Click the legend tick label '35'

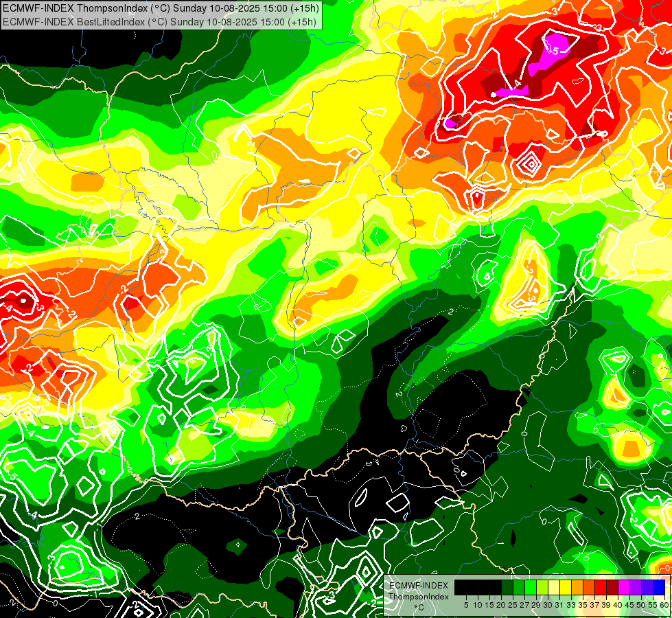coord(583,605)
